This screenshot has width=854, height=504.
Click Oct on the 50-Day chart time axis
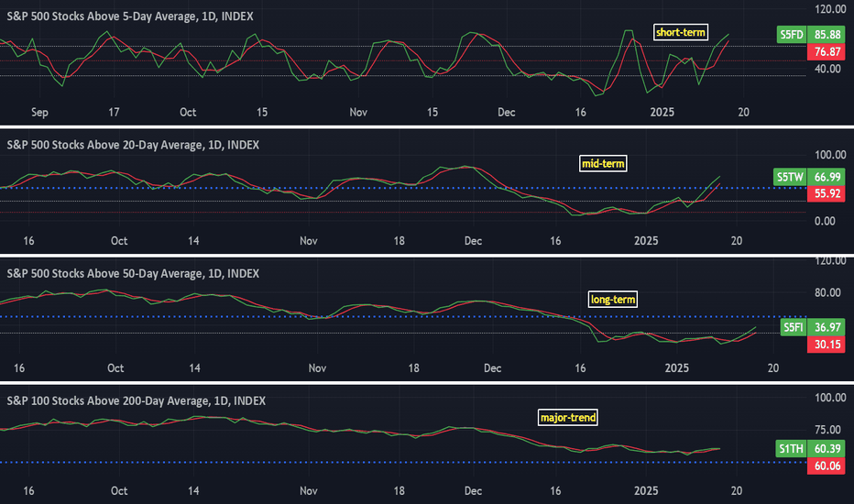click(x=115, y=368)
